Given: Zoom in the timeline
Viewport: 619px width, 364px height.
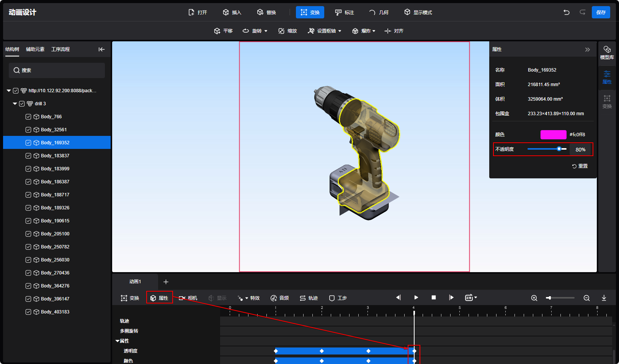Looking at the screenshot, I should (x=534, y=298).
